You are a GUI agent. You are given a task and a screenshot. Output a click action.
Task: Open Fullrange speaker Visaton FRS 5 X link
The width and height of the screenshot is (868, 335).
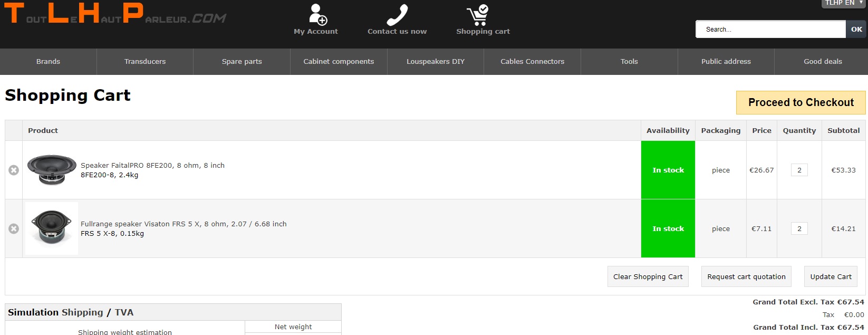(x=184, y=224)
